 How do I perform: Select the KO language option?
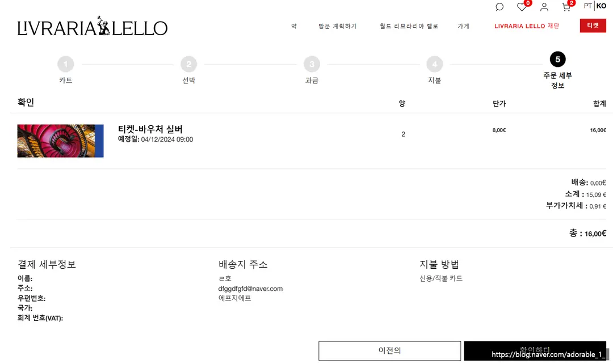pos(601,6)
